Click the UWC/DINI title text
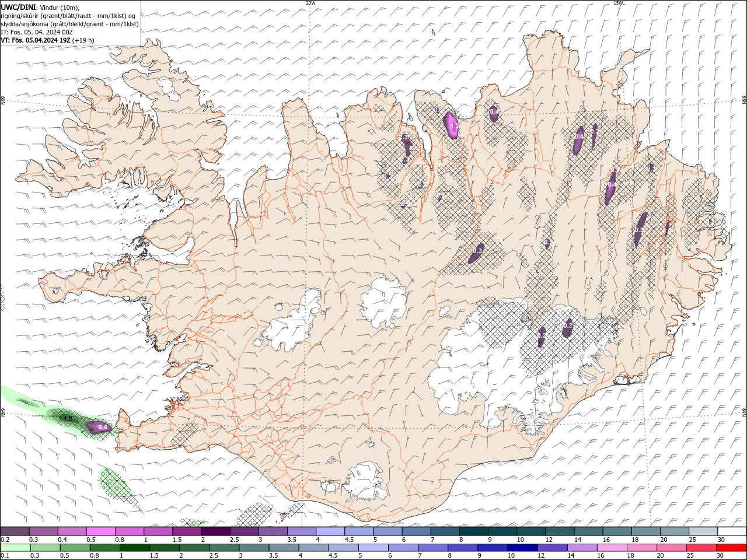Image resolution: width=747 pixels, height=560 pixels. pyautogui.click(x=18, y=7)
